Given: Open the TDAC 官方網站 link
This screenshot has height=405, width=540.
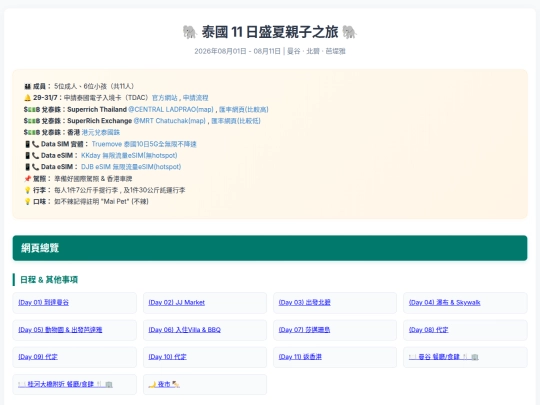Looking at the screenshot, I should tap(165, 98).
